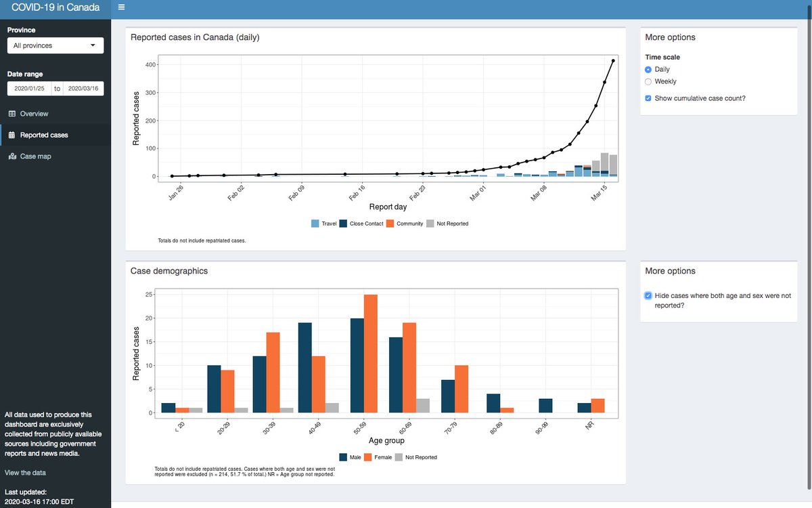Viewport: 812px width, 508px height.
Task: Click the Close Contact legend swatch
Action: (x=343, y=224)
